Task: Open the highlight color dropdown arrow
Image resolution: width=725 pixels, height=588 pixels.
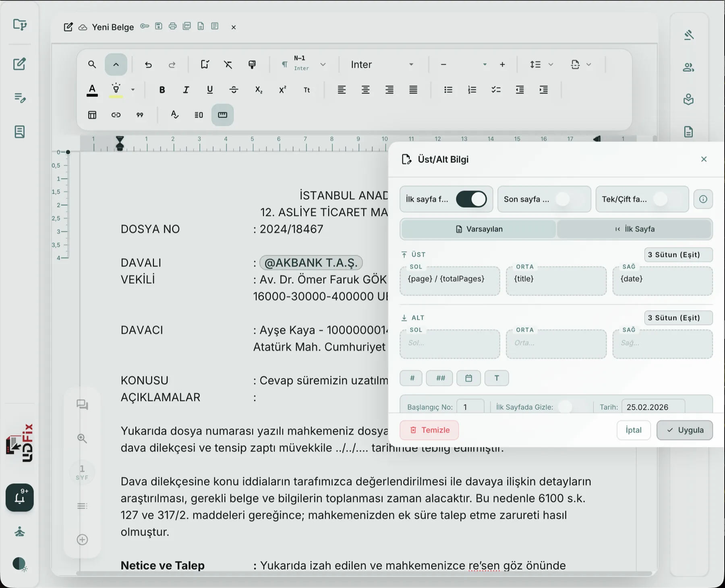Action: [133, 90]
